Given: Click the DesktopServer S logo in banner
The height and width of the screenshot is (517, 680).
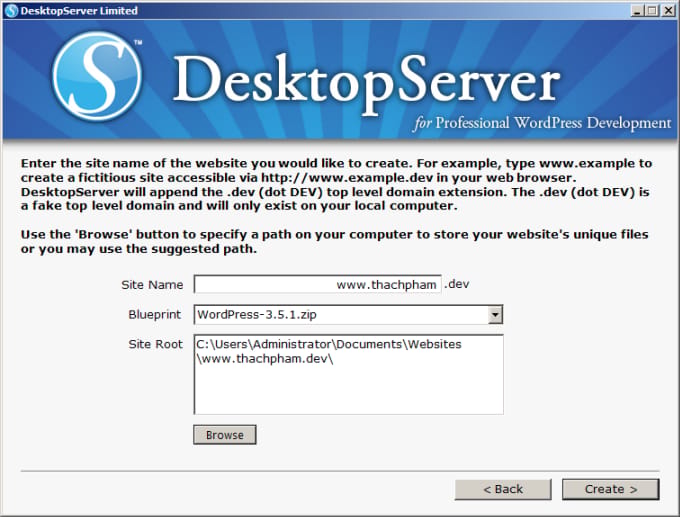Looking at the screenshot, I should (97, 76).
